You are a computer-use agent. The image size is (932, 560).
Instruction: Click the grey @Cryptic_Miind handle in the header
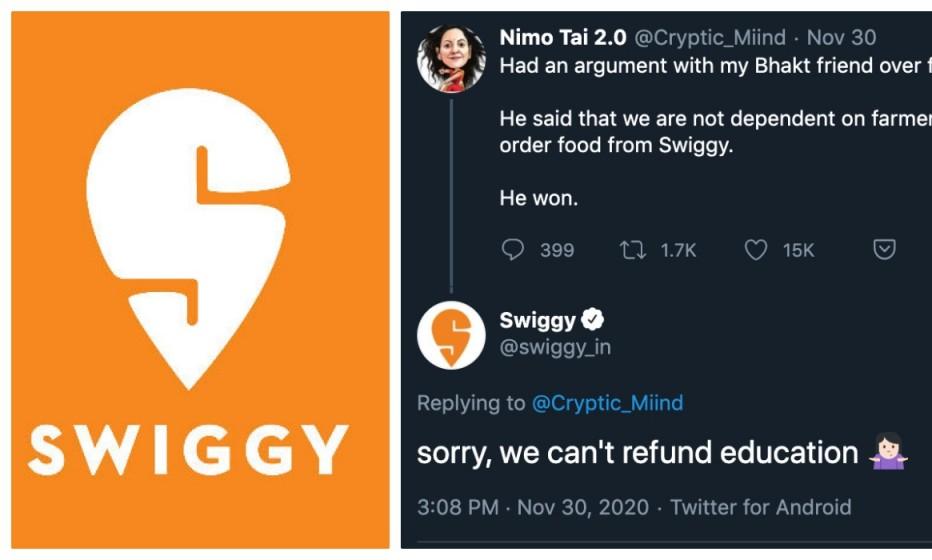click(x=711, y=38)
